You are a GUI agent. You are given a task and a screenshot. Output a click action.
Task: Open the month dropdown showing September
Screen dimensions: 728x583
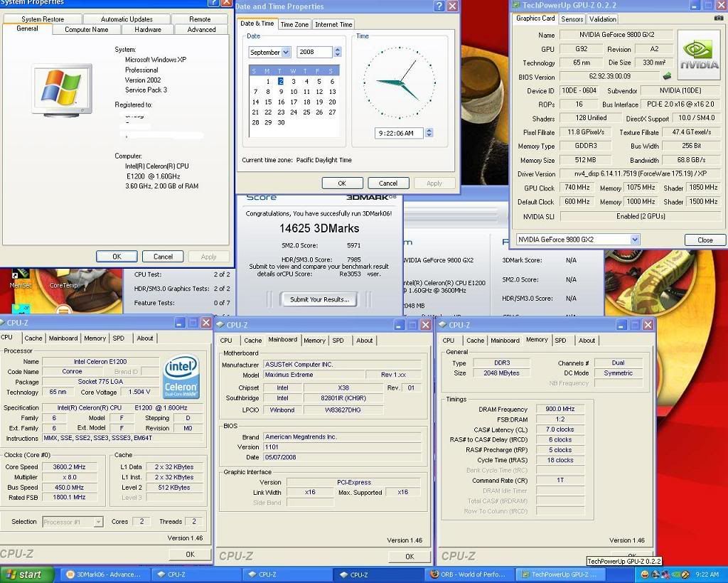(x=286, y=53)
